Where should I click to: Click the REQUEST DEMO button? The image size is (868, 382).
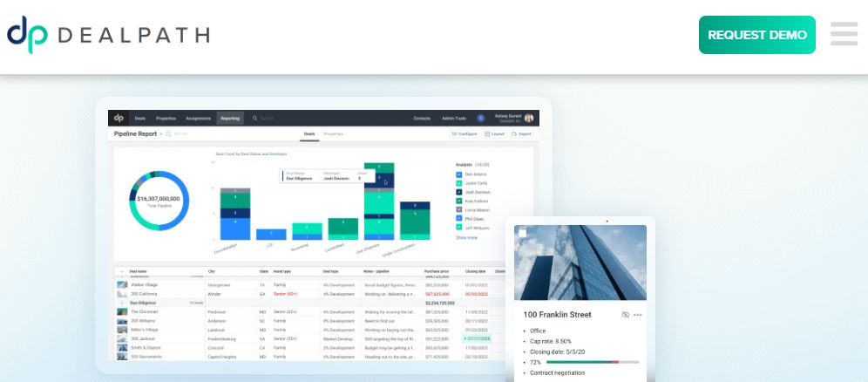pos(756,35)
